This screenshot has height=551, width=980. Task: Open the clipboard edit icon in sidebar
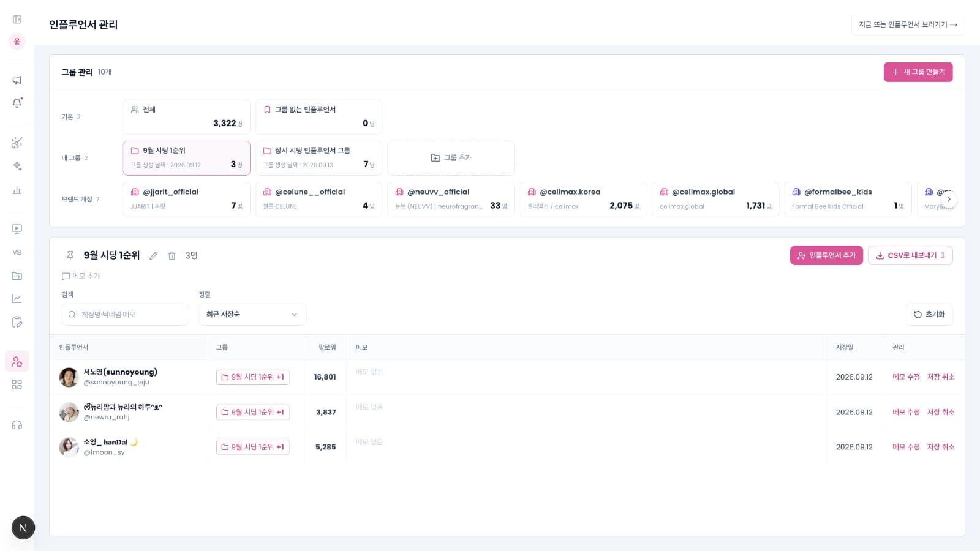tap(17, 322)
